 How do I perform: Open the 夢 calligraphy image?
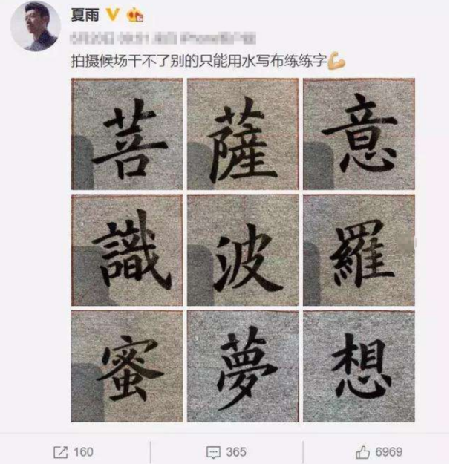[243, 366]
